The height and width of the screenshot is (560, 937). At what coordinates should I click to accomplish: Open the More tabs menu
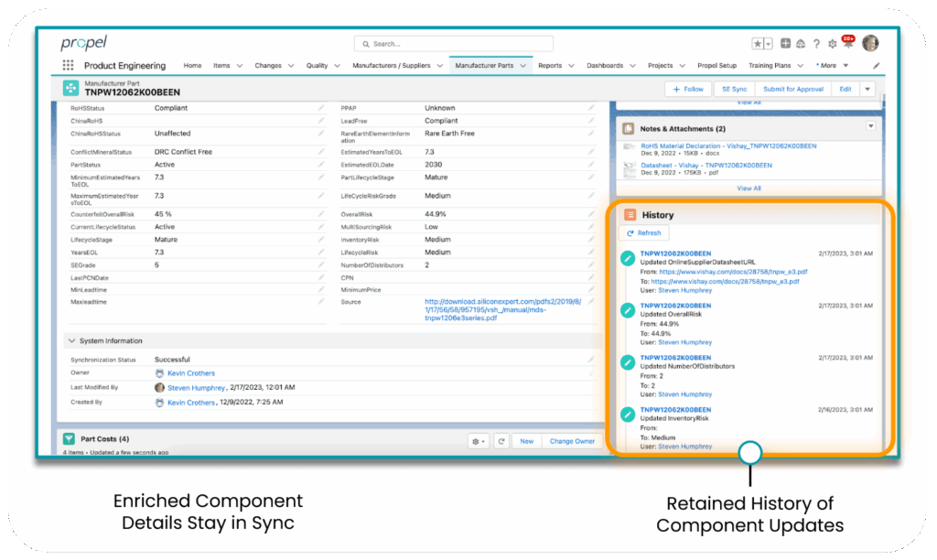coord(832,66)
